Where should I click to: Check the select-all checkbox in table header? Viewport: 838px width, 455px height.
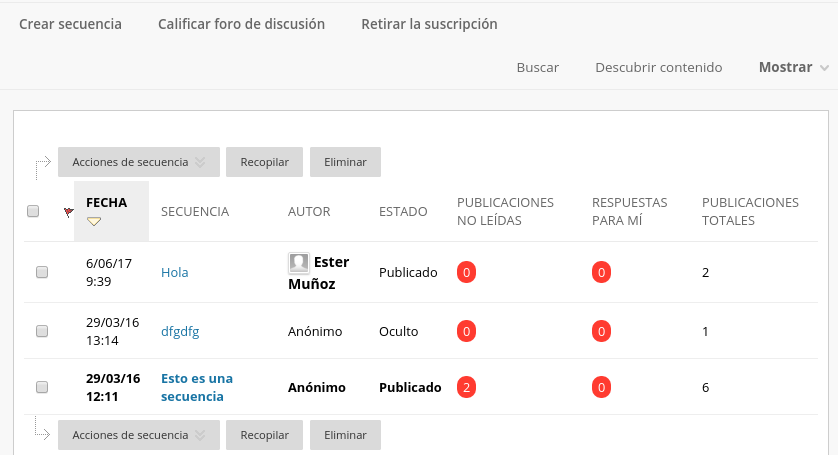click(x=33, y=211)
